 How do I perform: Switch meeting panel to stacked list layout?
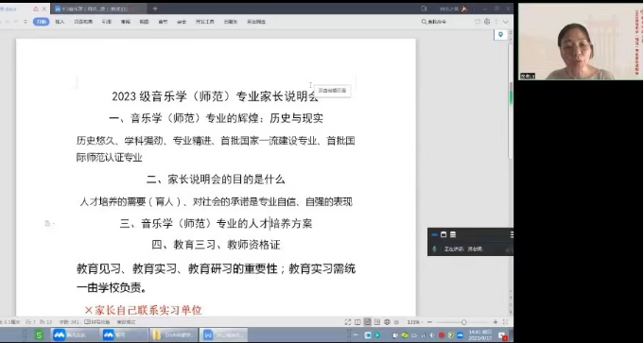[453, 234]
